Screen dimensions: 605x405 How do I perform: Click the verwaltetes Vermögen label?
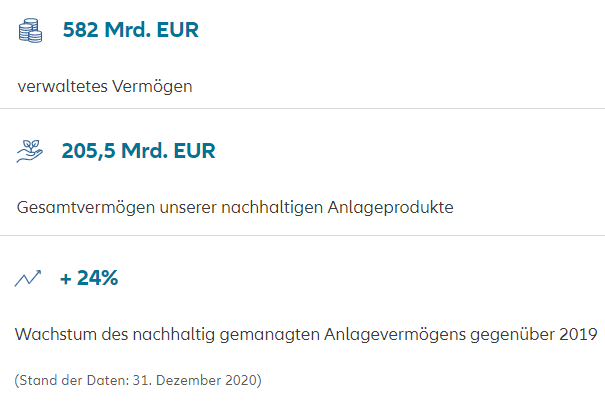point(105,86)
